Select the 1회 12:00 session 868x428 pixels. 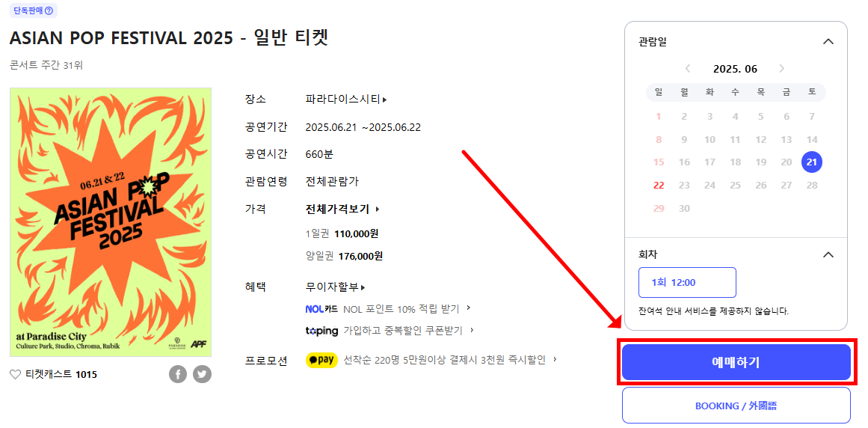click(x=687, y=282)
